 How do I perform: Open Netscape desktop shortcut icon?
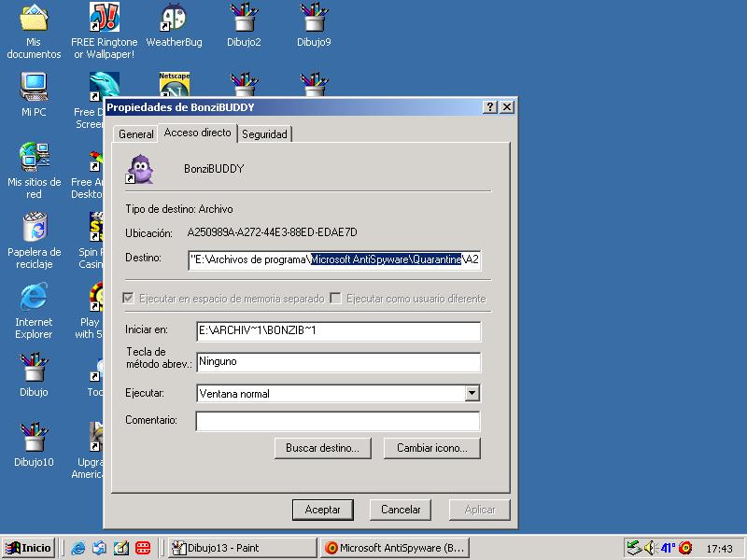coord(175,85)
